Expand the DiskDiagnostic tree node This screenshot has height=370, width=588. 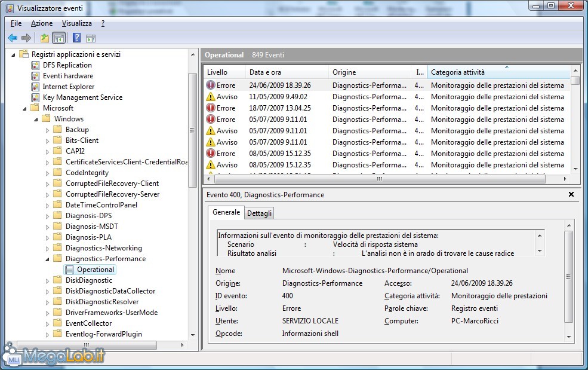click(47, 281)
